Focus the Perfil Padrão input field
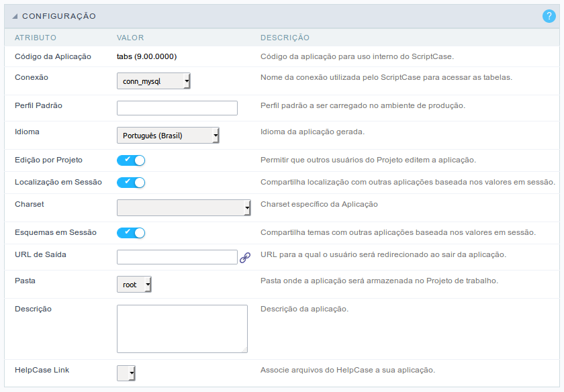This screenshot has width=564, height=392. tap(177, 108)
